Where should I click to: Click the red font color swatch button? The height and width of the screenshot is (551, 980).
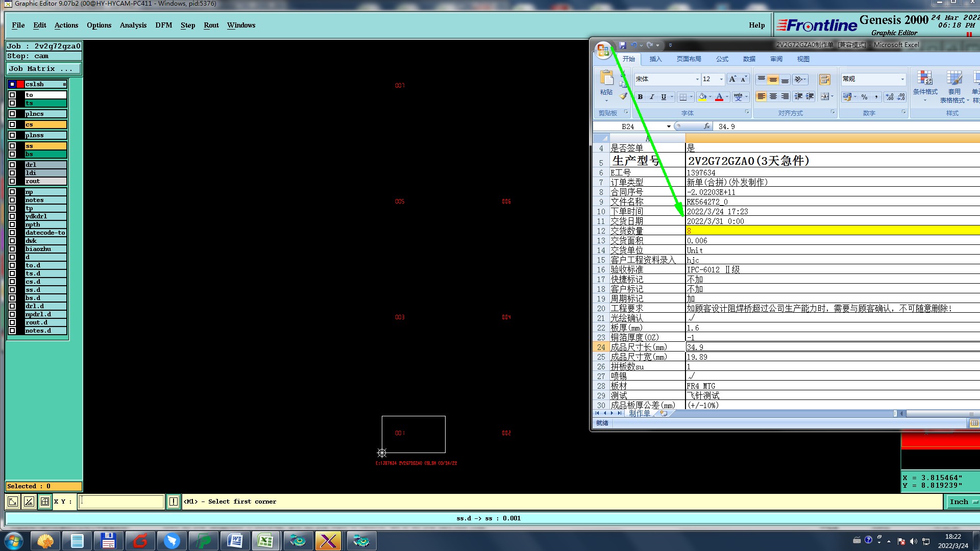click(x=719, y=97)
